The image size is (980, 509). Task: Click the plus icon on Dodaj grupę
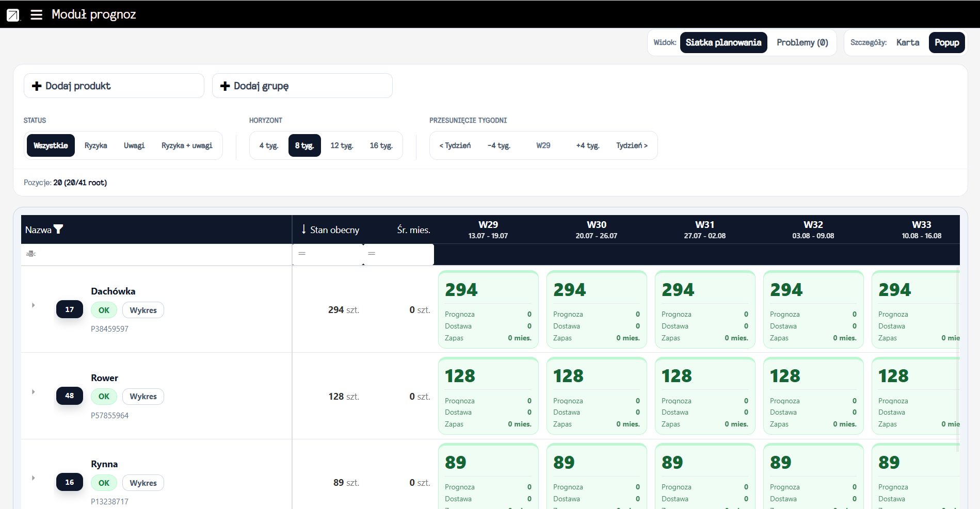(225, 86)
